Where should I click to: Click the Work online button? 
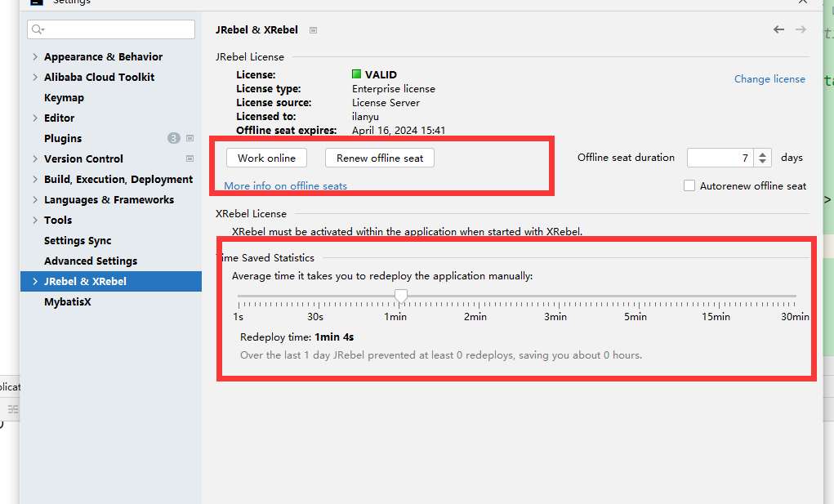[x=266, y=158]
